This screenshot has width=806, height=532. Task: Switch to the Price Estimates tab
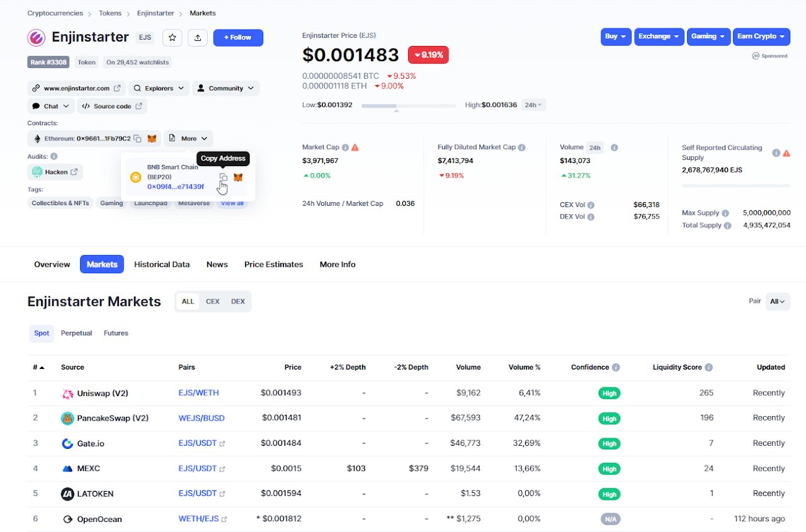click(x=274, y=264)
